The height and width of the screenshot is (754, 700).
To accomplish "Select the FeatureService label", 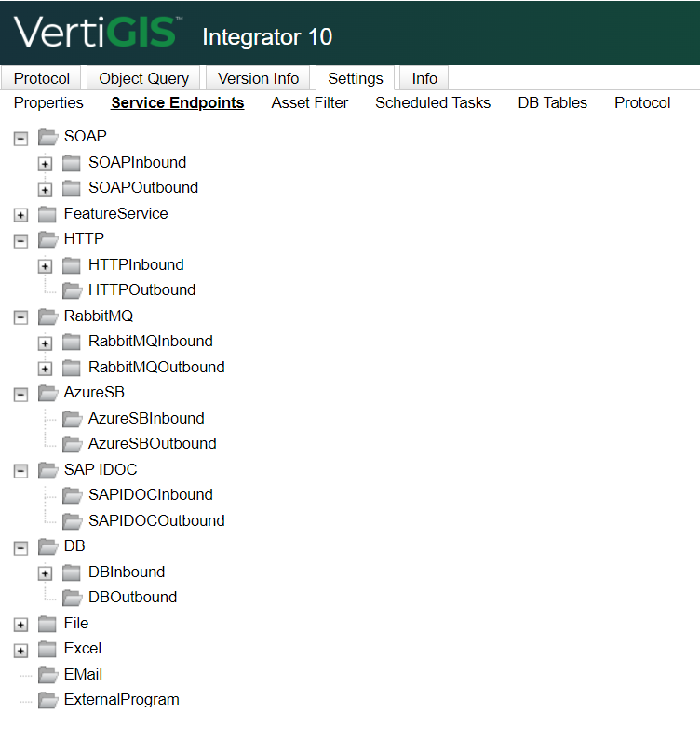I will tap(115, 213).
